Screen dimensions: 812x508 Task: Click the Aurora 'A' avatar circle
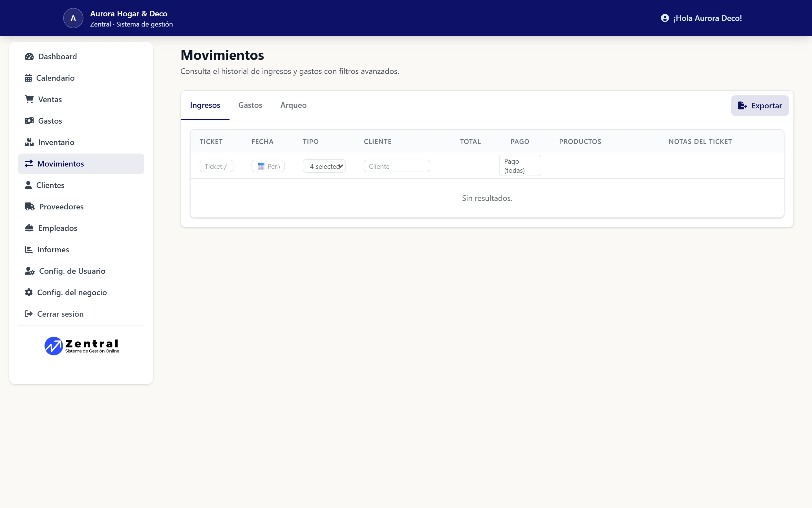pyautogui.click(x=73, y=18)
